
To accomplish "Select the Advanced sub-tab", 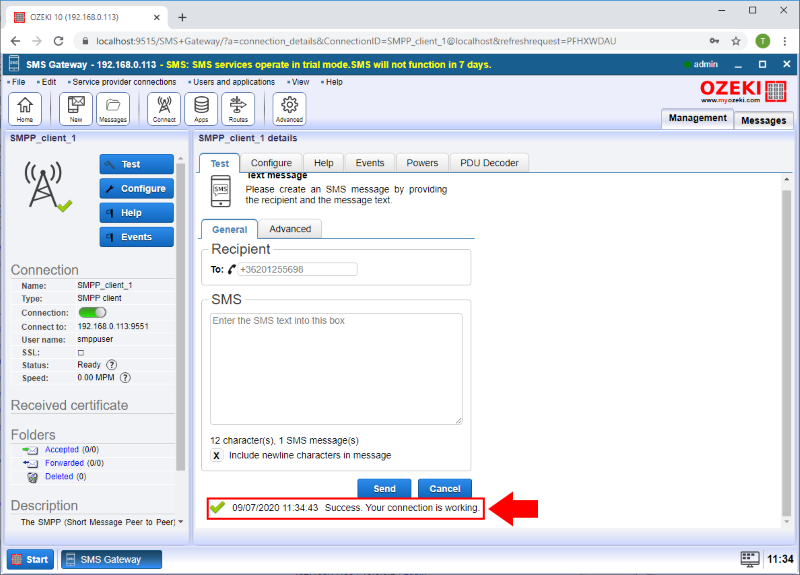I will [290, 229].
